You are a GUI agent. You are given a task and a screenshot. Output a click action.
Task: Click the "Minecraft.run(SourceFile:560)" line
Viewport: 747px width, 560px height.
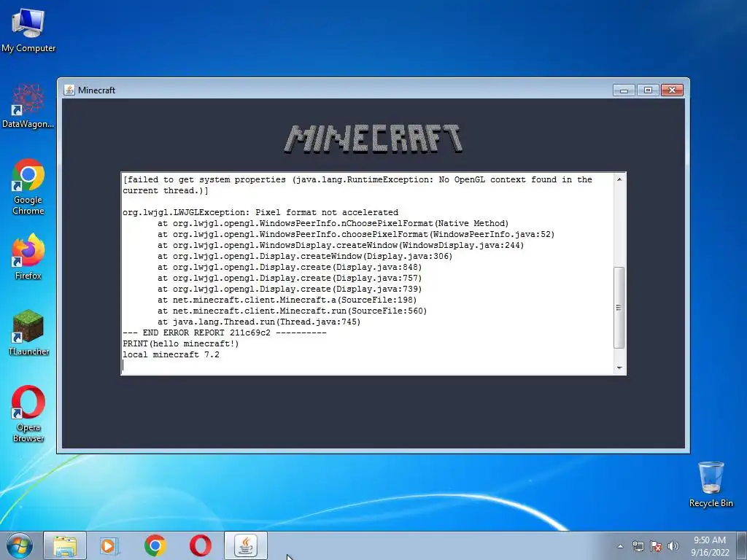click(x=292, y=311)
